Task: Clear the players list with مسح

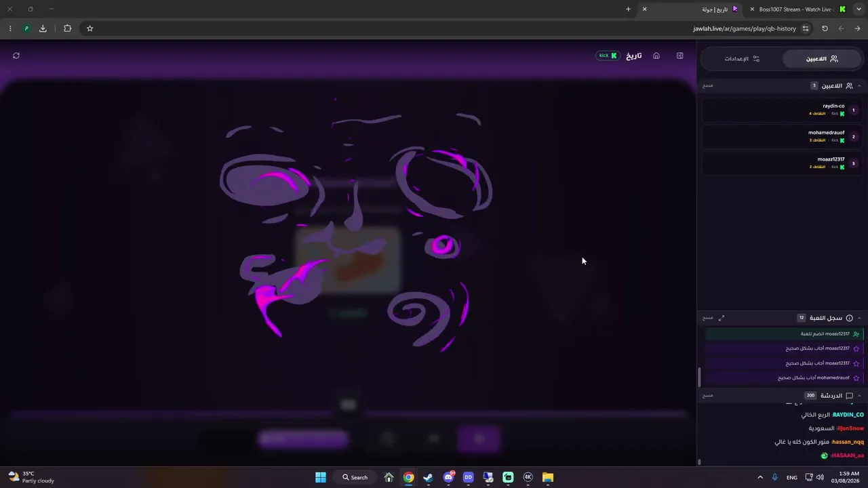Action: point(707,86)
